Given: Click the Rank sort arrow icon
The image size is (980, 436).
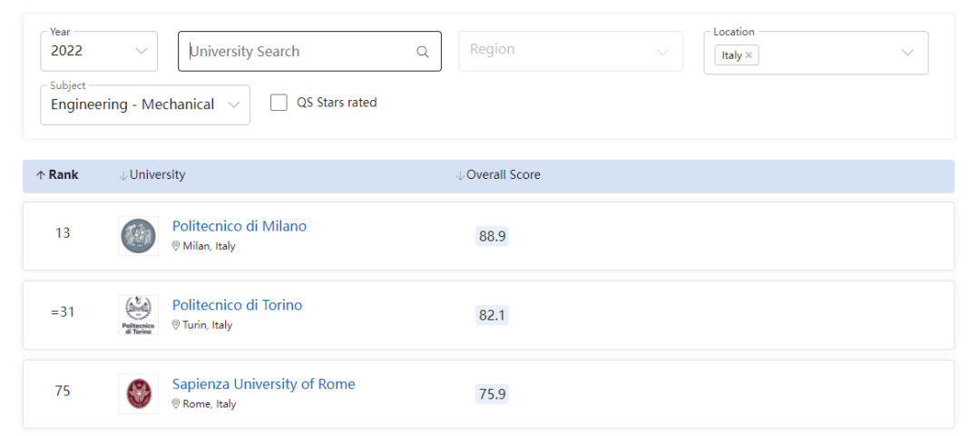Looking at the screenshot, I should click(x=41, y=175).
